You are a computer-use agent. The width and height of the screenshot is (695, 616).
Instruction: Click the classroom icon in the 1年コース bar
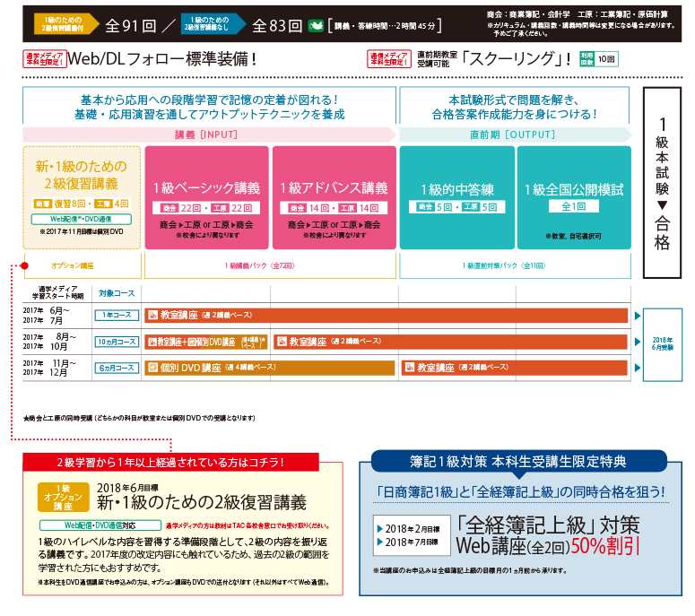pos(152,316)
